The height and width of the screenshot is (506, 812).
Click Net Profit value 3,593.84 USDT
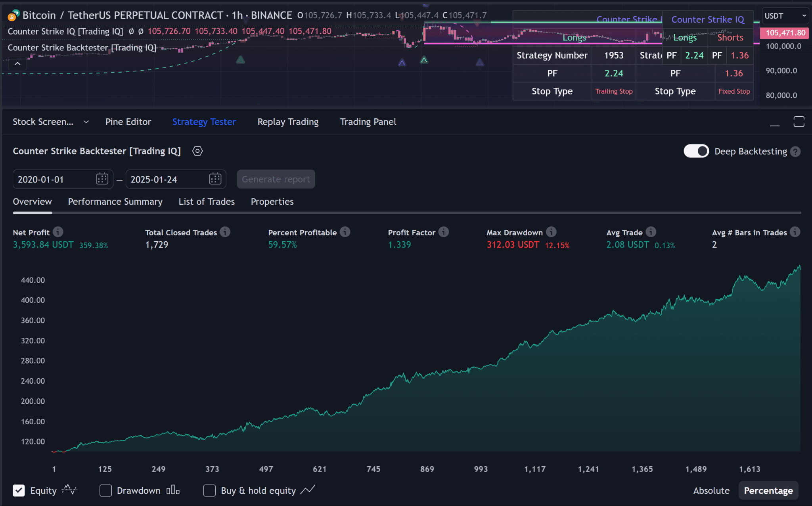(x=43, y=245)
